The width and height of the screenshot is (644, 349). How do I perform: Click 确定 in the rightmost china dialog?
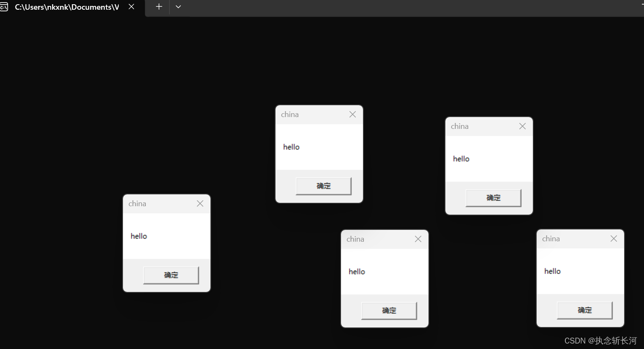click(585, 310)
